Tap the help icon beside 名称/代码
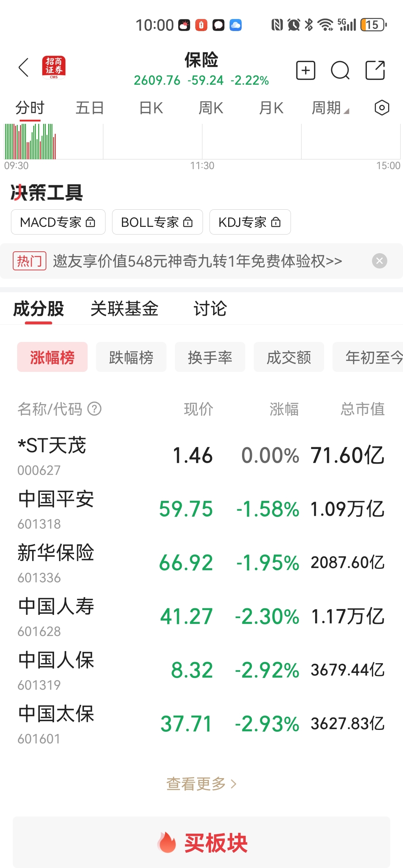Viewport: 403px width, 868px height. 95,409
